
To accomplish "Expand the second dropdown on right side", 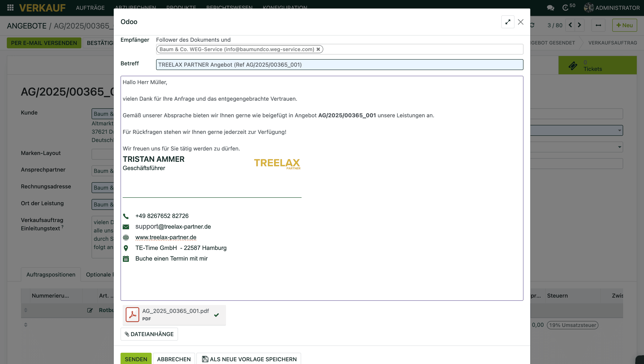I will point(619,147).
